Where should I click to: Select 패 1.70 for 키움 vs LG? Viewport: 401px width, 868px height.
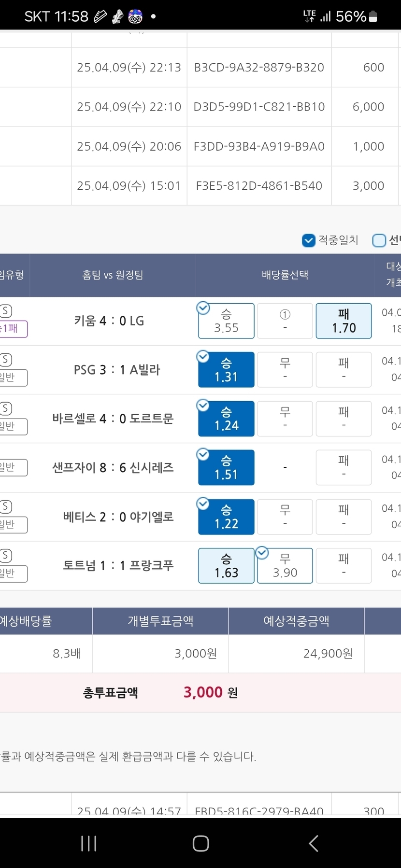[344, 321]
